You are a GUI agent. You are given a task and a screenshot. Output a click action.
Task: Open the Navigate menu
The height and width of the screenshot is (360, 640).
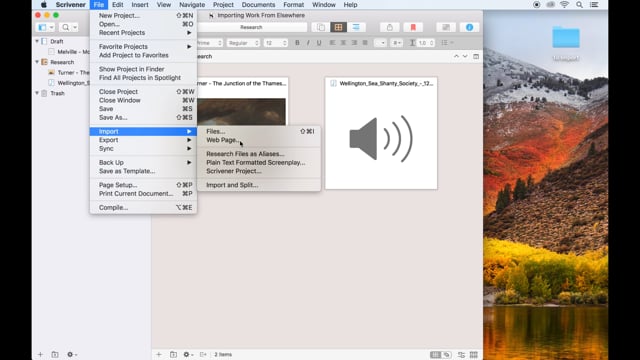point(192,5)
